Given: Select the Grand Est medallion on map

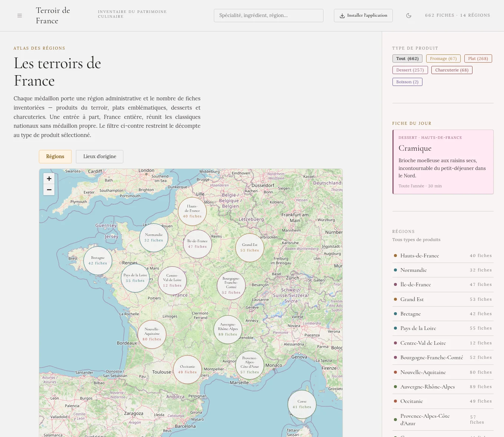Looking at the screenshot, I should tap(250, 248).
